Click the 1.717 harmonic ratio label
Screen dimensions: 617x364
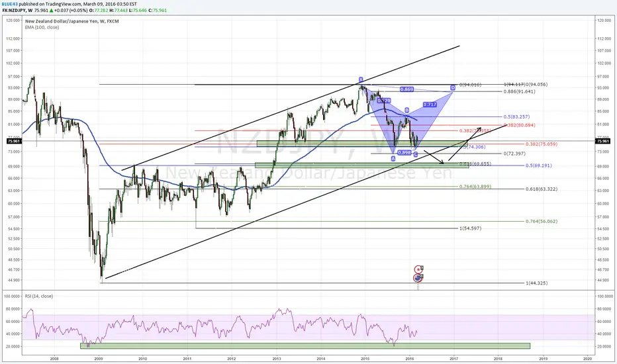[430, 105]
